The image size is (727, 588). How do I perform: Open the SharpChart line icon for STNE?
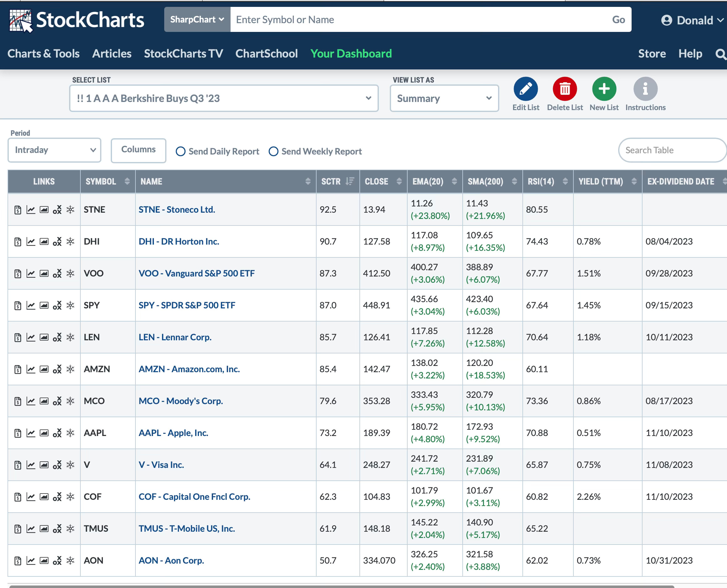[x=31, y=210]
